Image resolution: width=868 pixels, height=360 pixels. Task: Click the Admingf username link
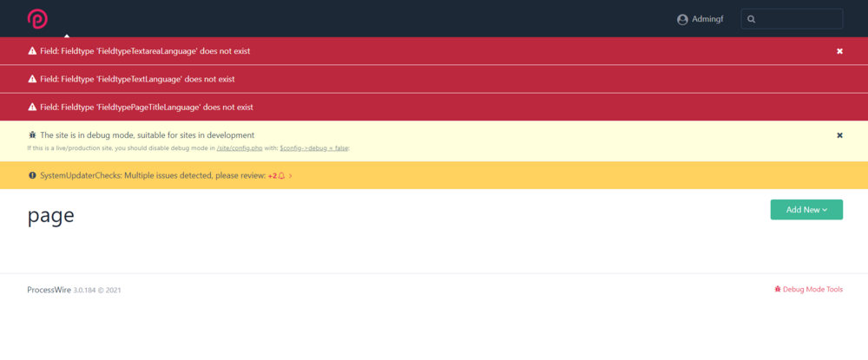[x=707, y=19]
